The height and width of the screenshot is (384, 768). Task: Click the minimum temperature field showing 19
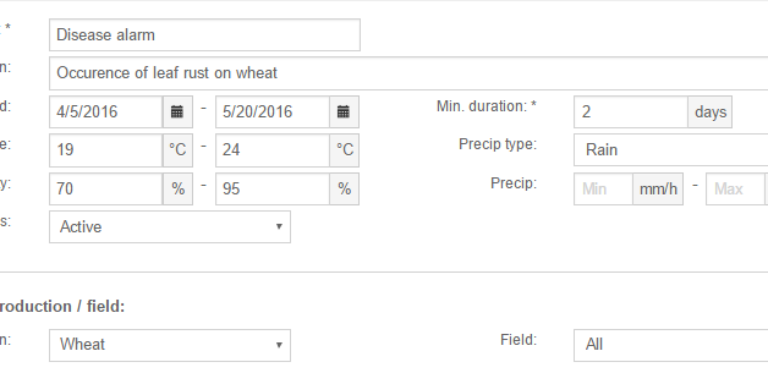(x=106, y=150)
